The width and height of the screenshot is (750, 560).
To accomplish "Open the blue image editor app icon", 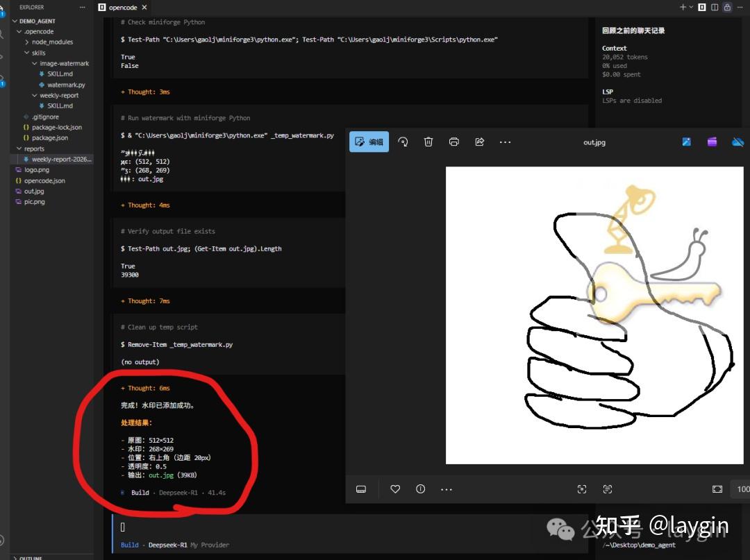I will tap(686, 142).
